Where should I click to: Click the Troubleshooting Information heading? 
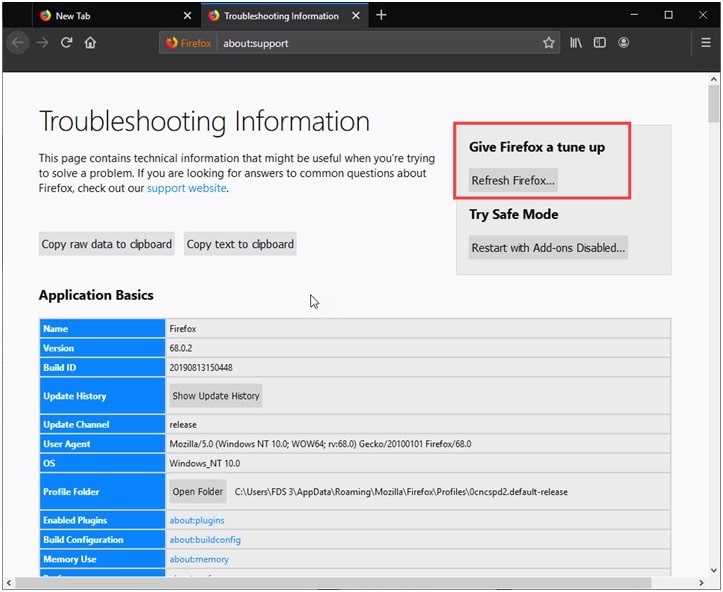[204, 121]
